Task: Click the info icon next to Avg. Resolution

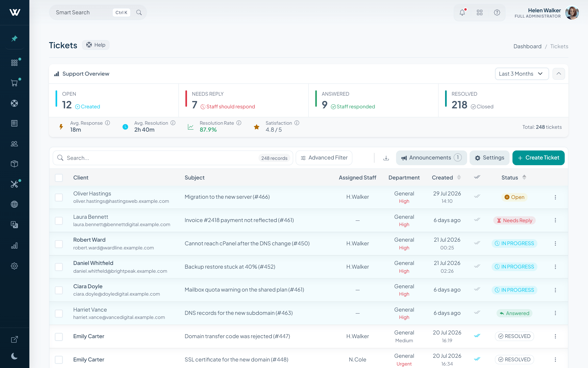Action: 173,123
